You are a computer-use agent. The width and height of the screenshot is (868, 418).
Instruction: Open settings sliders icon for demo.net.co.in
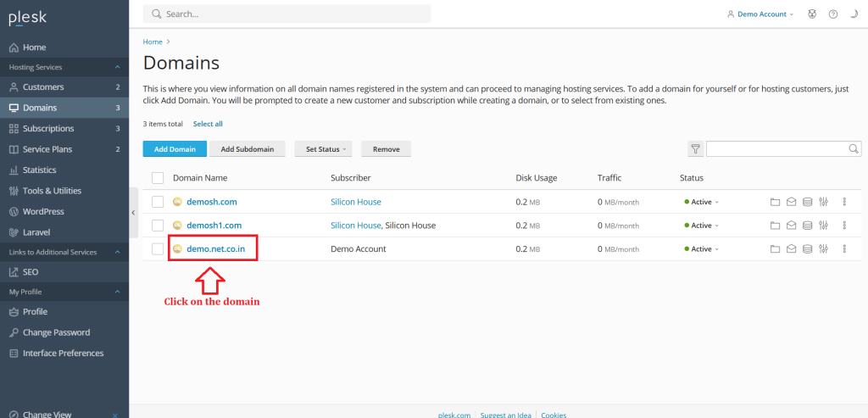point(824,249)
